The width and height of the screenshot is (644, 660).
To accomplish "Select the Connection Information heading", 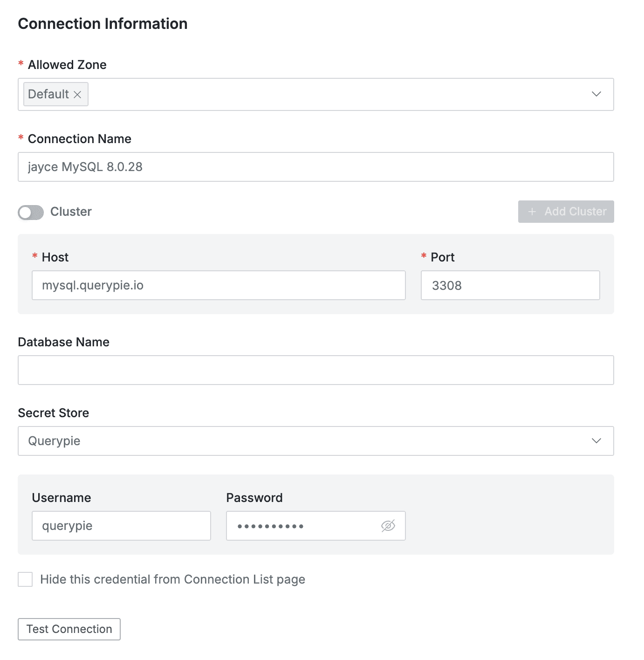I will (102, 23).
